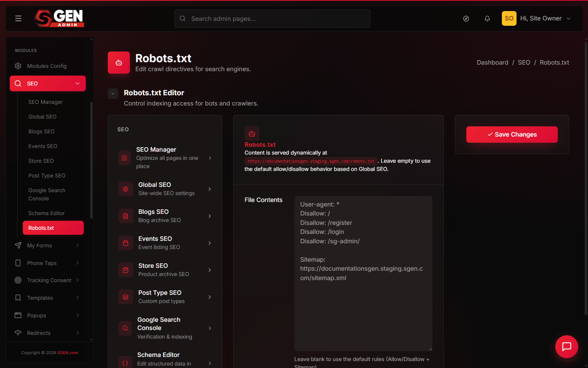The height and width of the screenshot is (368, 588).
Task: Click the Post Type SEO layers icon
Action: (126, 297)
